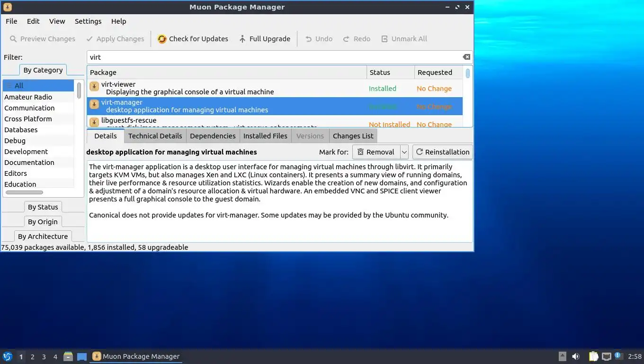The height and width of the screenshot is (364, 644).
Task: Select the All category
Action: click(38, 86)
